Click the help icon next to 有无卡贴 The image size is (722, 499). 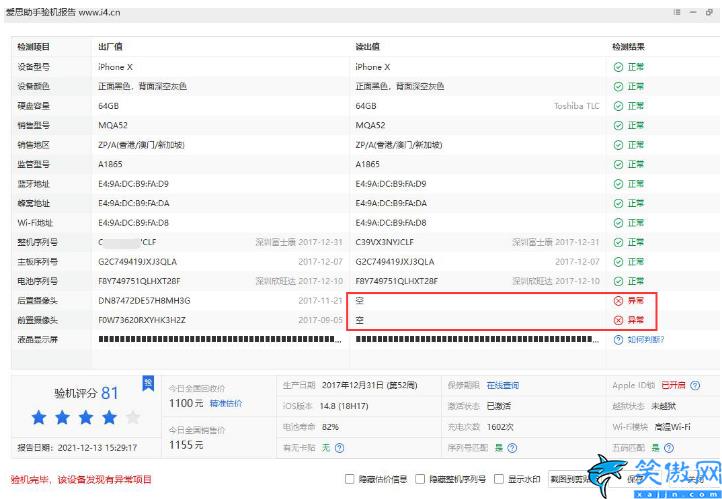(339, 447)
